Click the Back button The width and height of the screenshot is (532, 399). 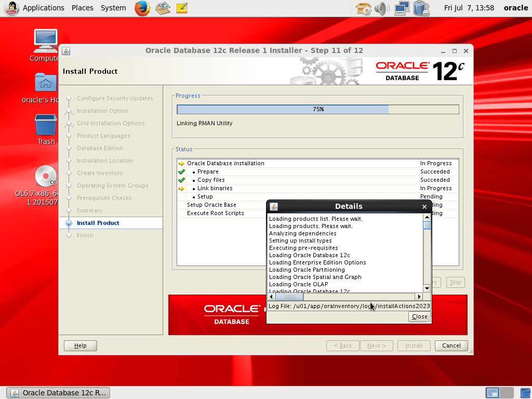(x=343, y=345)
